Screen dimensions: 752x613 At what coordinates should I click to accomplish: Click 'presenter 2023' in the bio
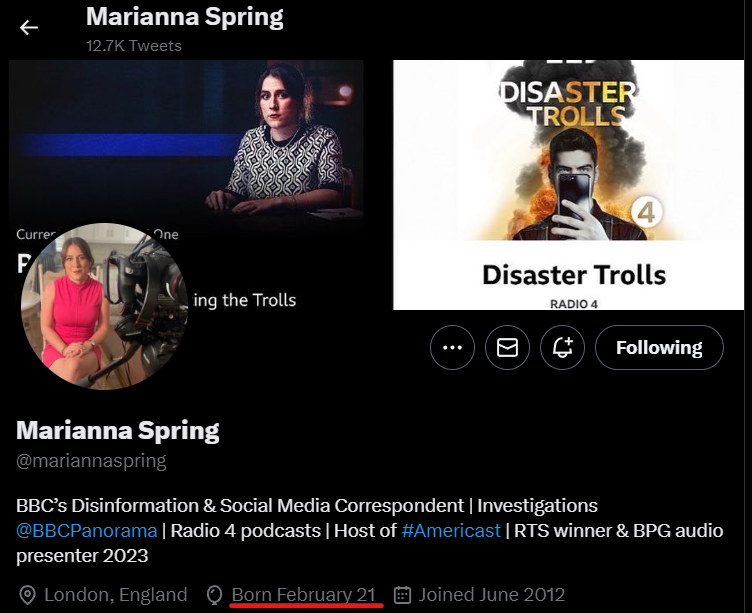[x=82, y=556]
